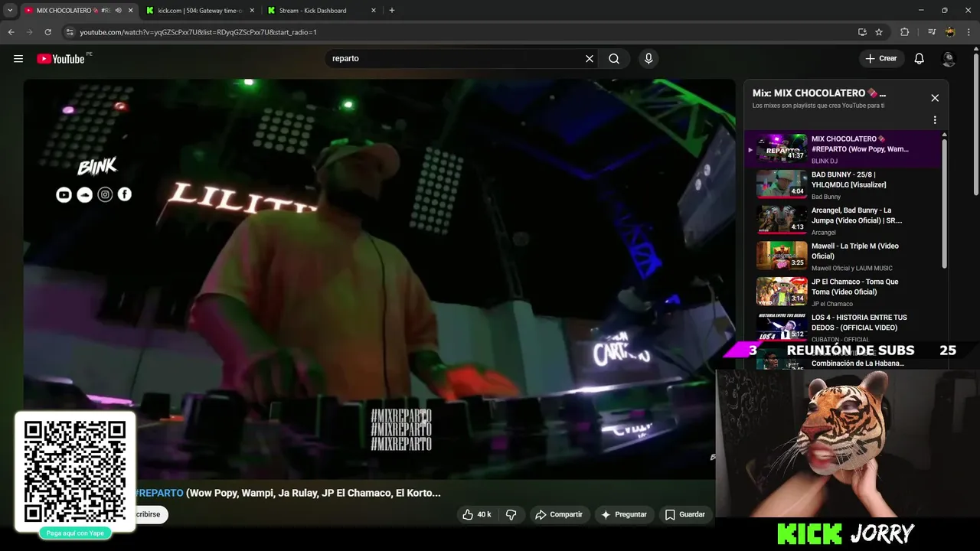Viewport: 980px width, 551px height.
Task: Click the main video player
Action: coord(379,279)
